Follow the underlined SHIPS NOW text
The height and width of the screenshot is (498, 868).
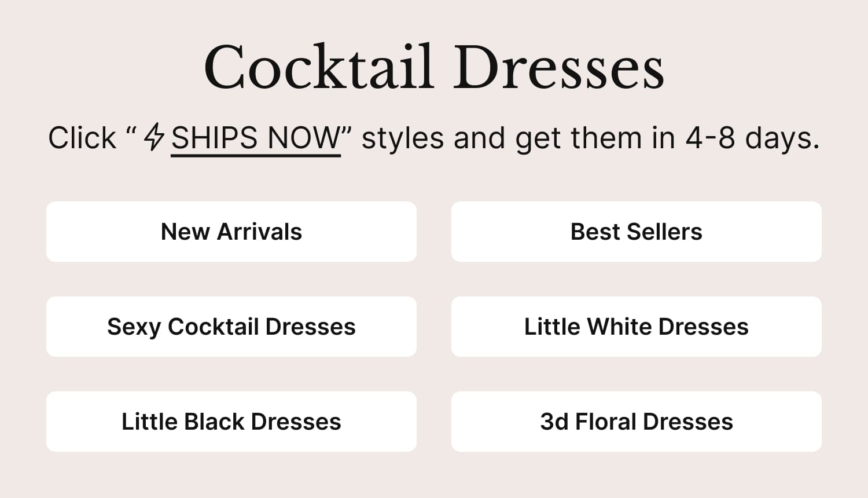(256, 138)
